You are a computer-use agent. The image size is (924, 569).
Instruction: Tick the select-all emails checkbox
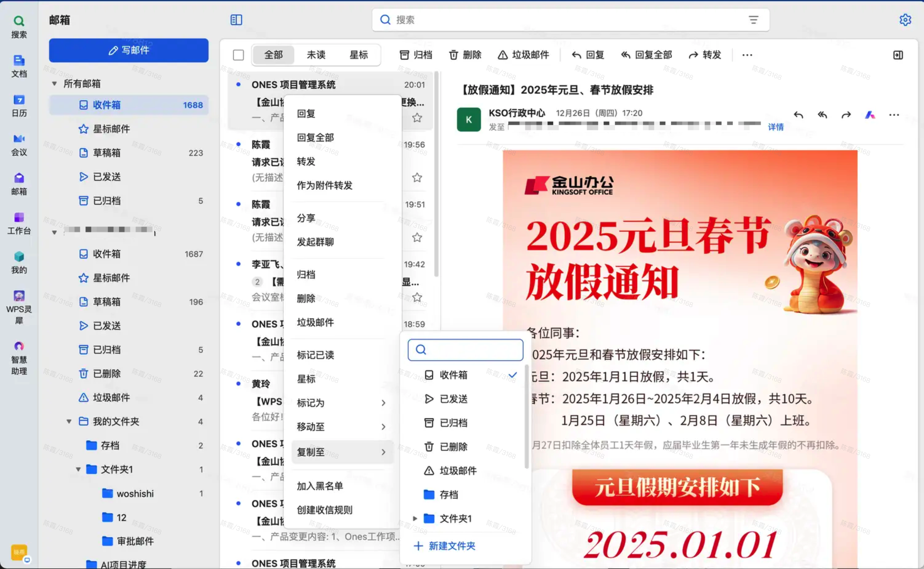pos(239,55)
